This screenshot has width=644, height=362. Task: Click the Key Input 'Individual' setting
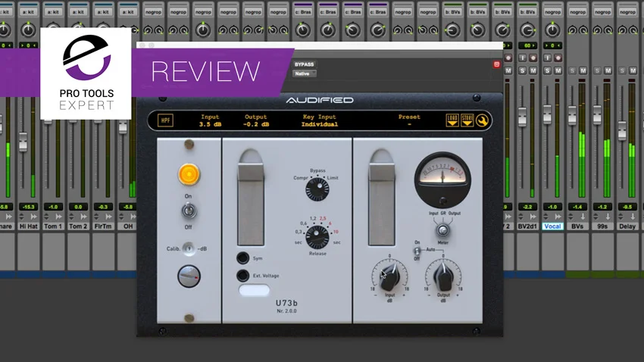[319, 124]
